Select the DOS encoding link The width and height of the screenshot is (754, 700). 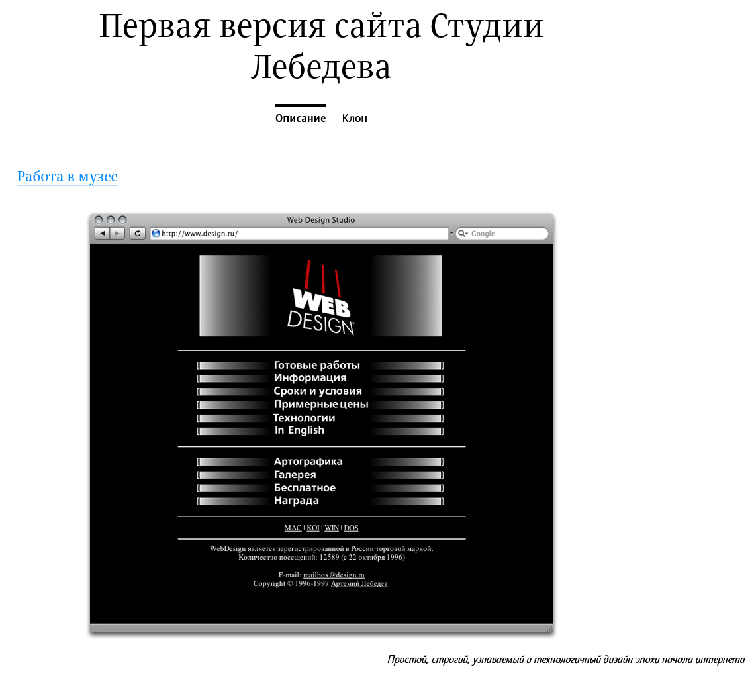pos(351,528)
